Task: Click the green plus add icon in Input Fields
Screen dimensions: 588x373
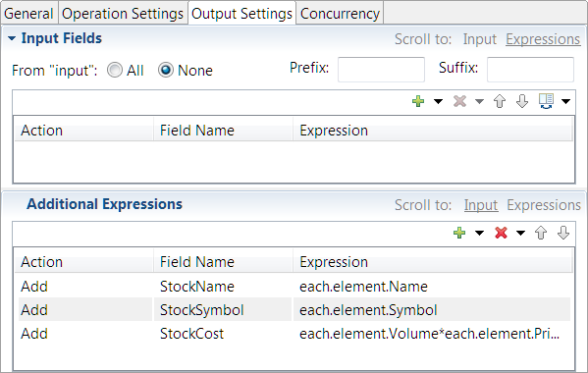Action: click(418, 101)
